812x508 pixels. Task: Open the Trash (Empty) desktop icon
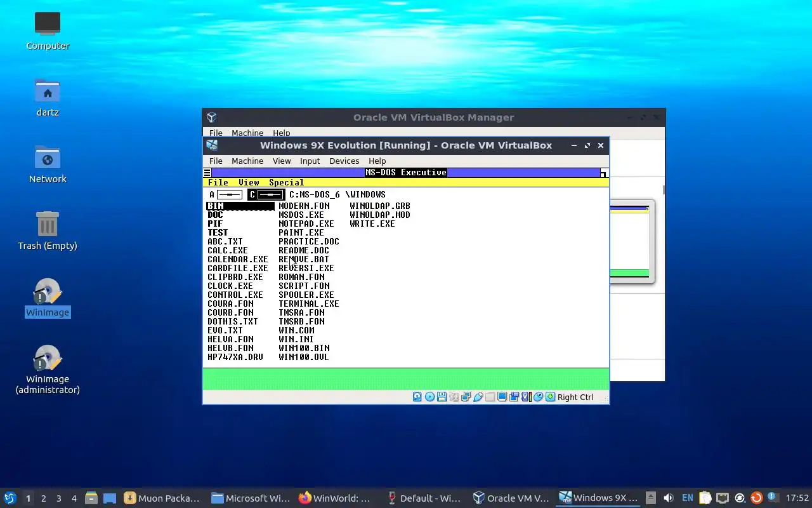48,231
